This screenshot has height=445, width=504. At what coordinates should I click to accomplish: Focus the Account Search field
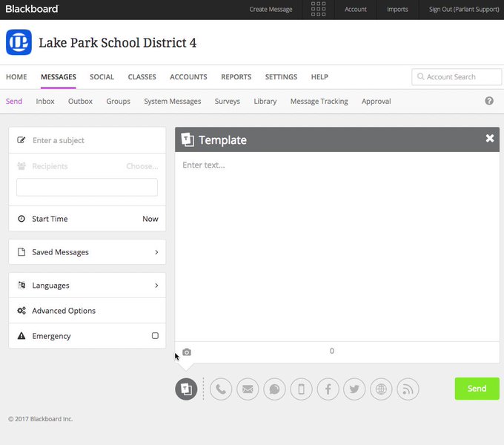coord(457,77)
